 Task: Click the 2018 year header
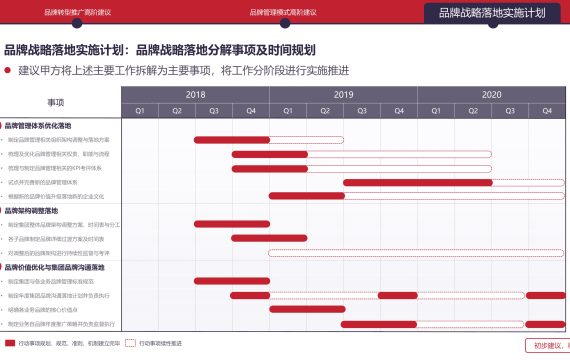click(195, 95)
